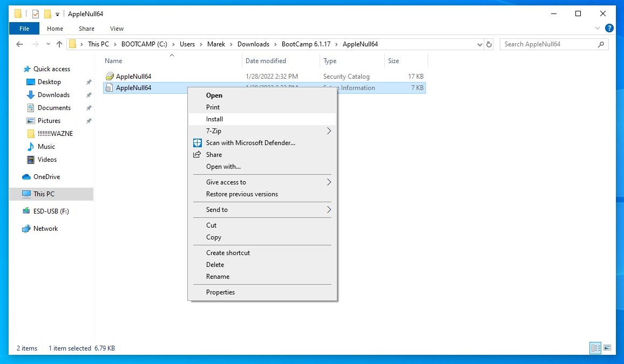Sort files by the Name column

pos(172,61)
